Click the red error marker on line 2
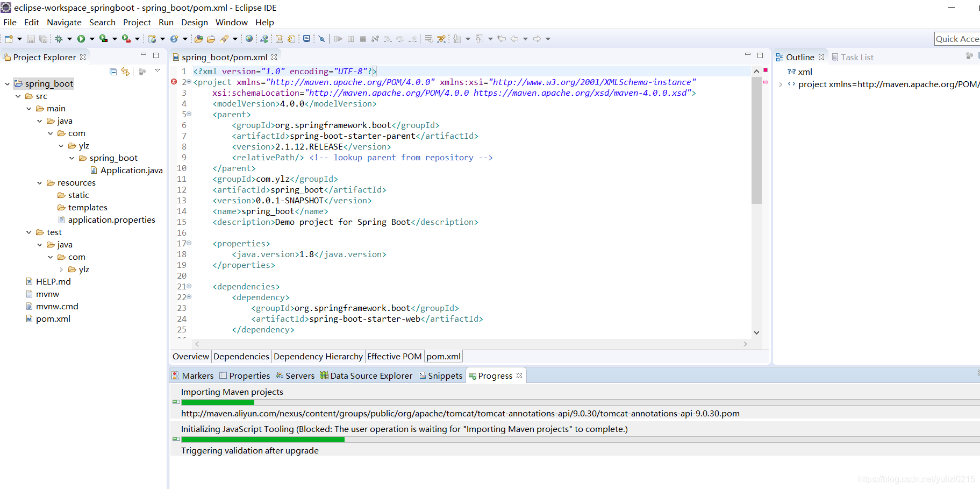 [x=174, y=82]
